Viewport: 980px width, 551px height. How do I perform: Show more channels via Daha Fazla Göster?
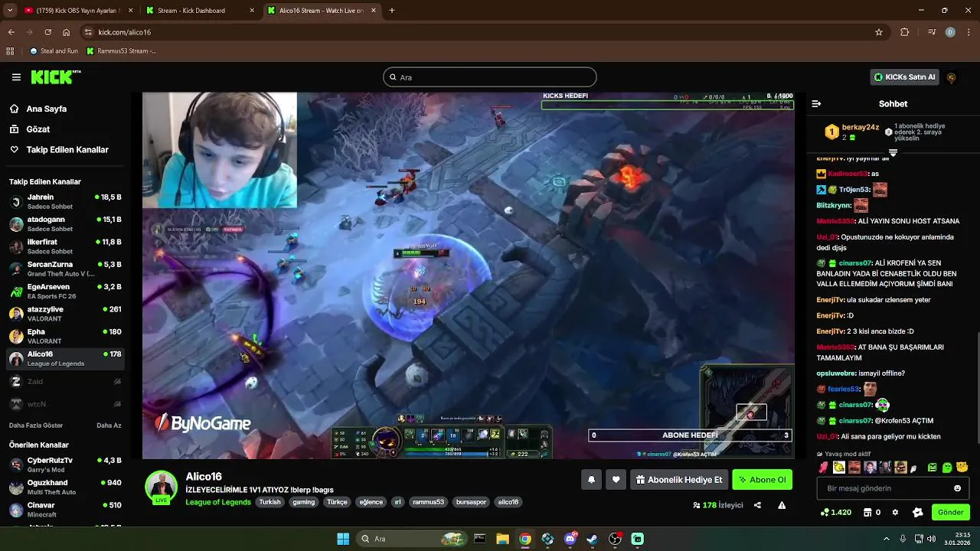(x=36, y=425)
